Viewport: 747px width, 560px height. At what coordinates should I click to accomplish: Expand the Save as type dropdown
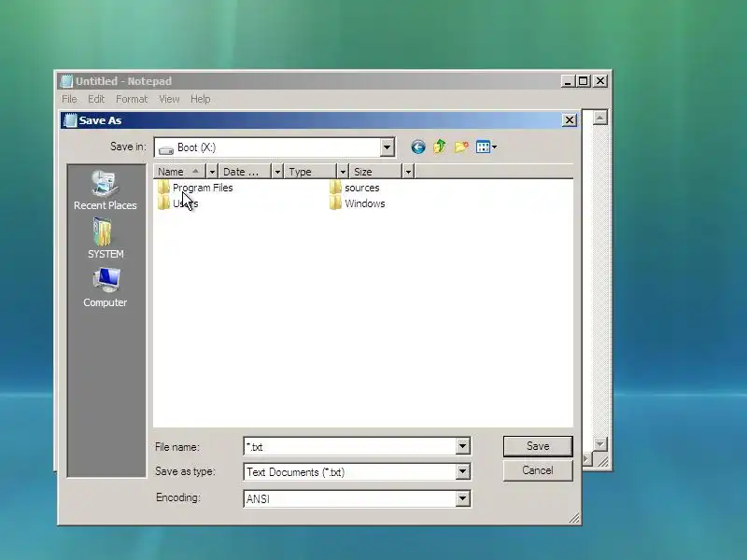click(462, 472)
